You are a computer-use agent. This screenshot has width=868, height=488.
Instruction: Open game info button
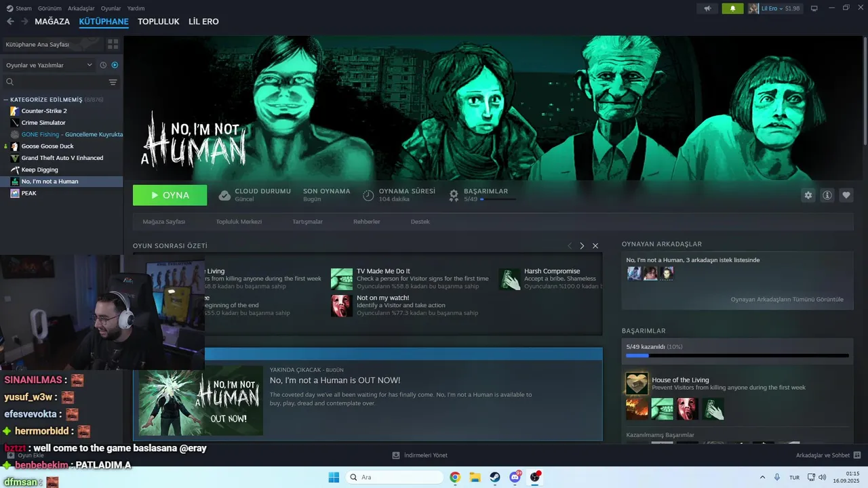[827, 195]
